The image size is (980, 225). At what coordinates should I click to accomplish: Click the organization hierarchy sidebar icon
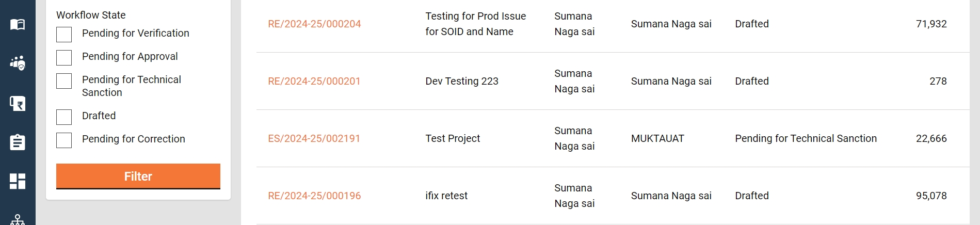pyautogui.click(x=18, y=220)
